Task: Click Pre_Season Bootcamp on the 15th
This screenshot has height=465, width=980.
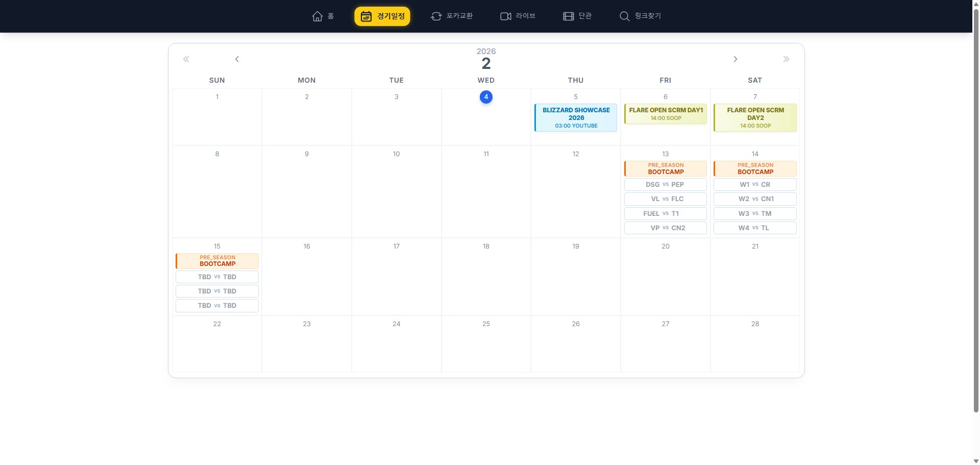Action: (217, 261)
